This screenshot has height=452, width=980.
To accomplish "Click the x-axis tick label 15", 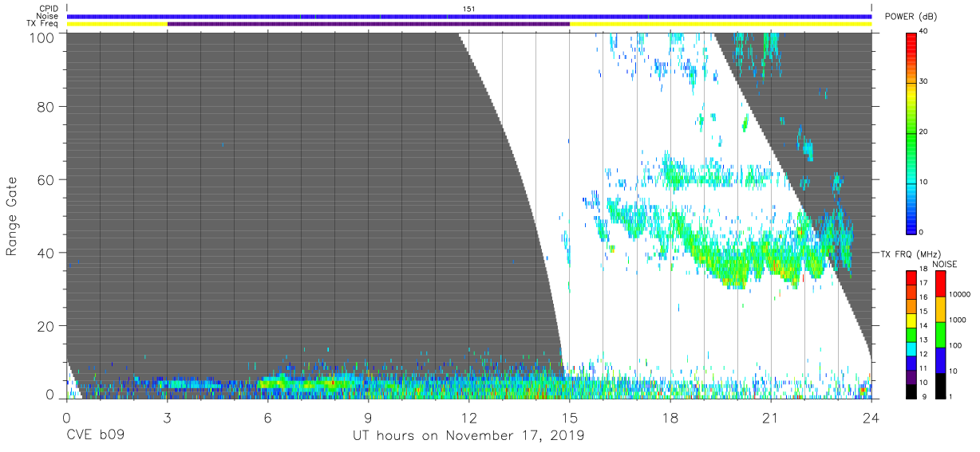I will 569,419.
